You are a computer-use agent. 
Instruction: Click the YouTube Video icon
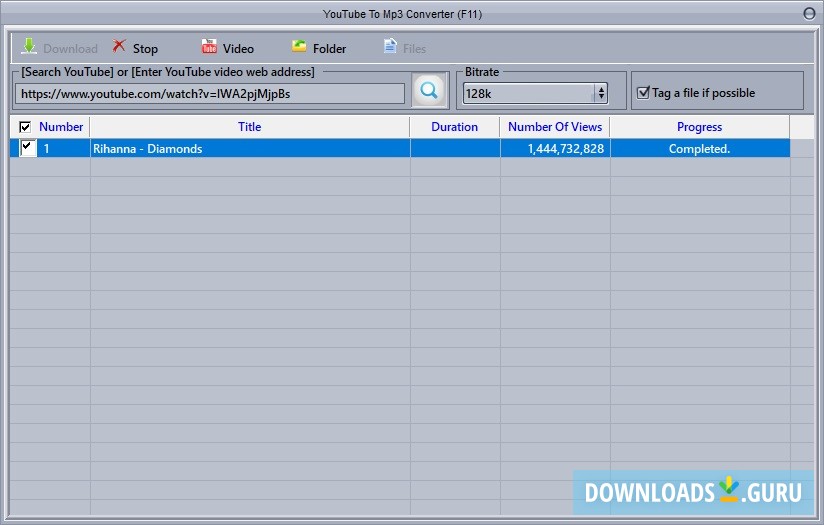209,46
